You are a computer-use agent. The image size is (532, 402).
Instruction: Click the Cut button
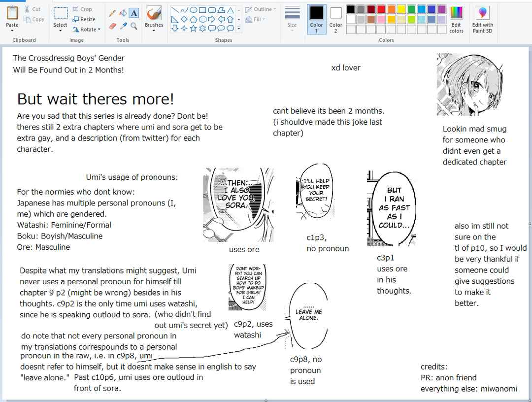point(32,9)
